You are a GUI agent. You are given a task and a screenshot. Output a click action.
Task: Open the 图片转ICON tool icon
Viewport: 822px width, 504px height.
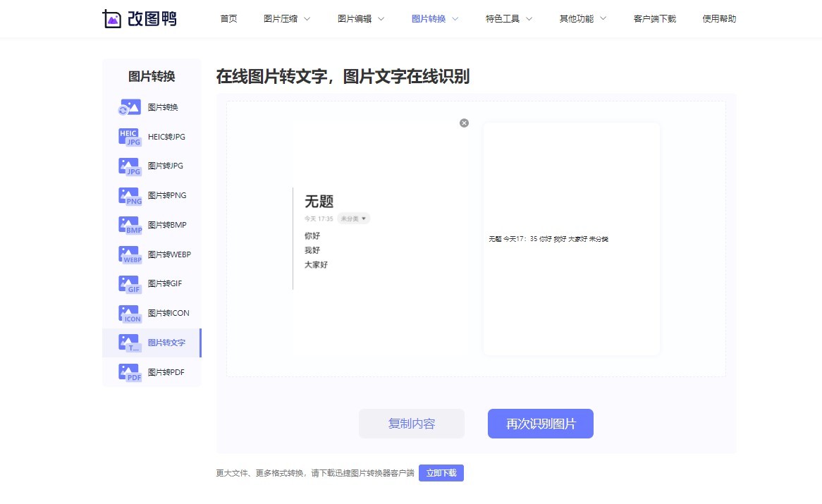(x=129, y=313)
